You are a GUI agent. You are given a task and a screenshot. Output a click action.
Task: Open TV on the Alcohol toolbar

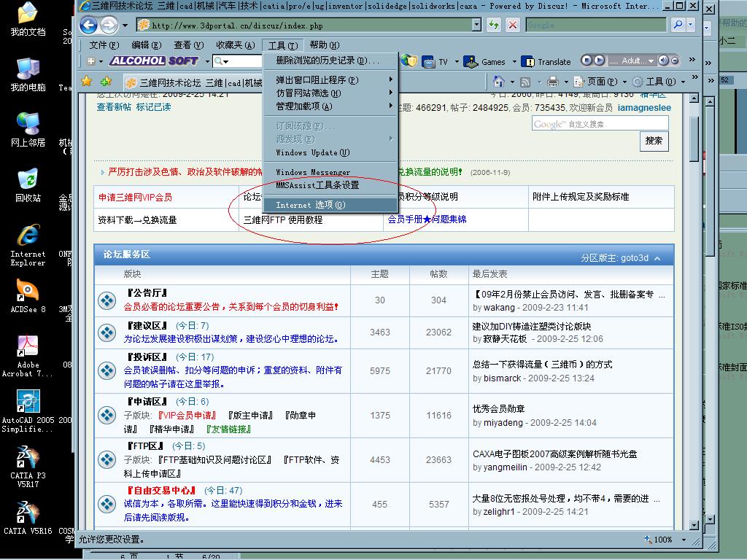pyautogui.click(x=435, y=61)
